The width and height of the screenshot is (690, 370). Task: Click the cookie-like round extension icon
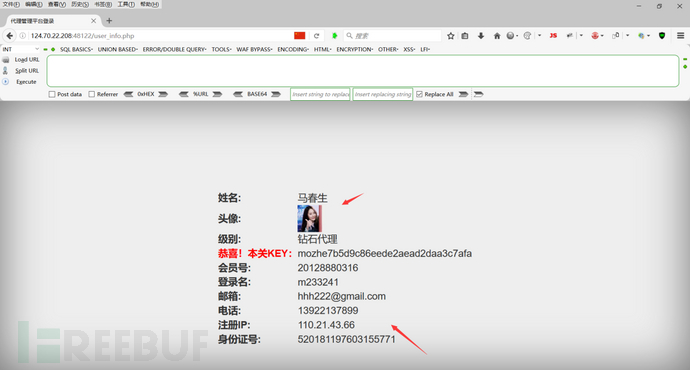click(527, 36)
